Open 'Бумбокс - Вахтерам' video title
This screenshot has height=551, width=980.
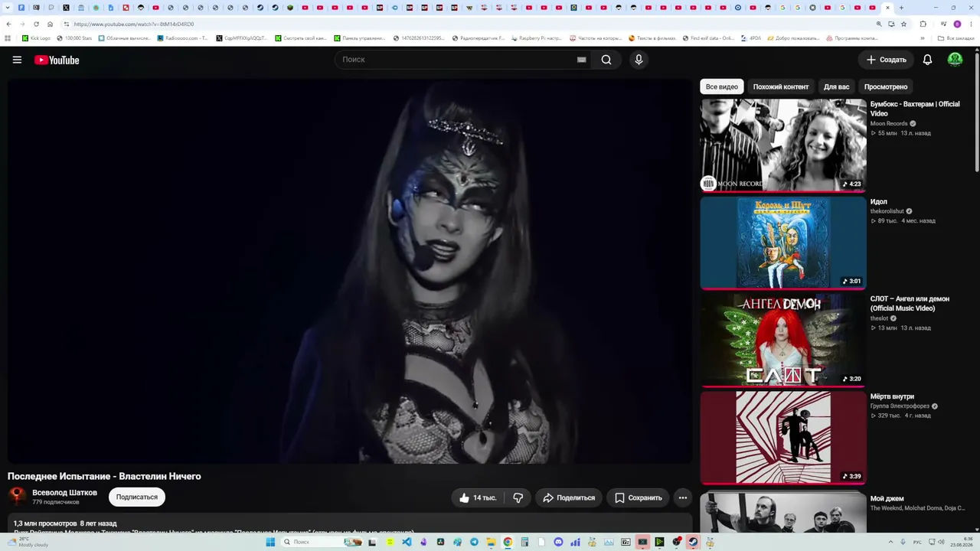(915, 109)
